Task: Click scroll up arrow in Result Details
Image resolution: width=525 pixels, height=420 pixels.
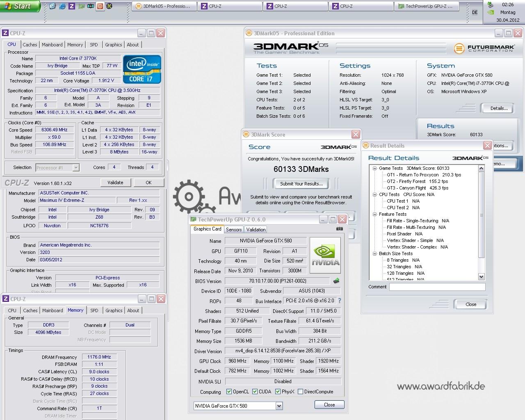Action: pos(482,168)
